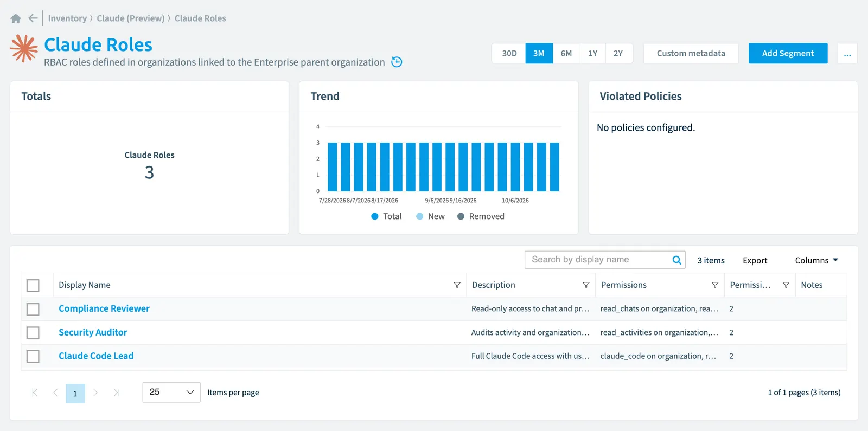Click the last bar in Trend chart
This screenshot has height=431, width=868.
coord(554,167)
